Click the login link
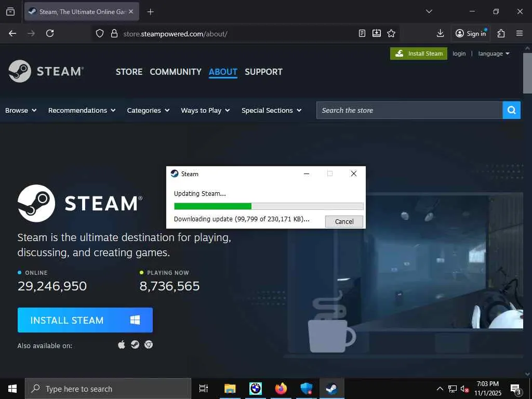Image resolution: width=532 pixels, height=399 pixels. [x=459, y=54]
